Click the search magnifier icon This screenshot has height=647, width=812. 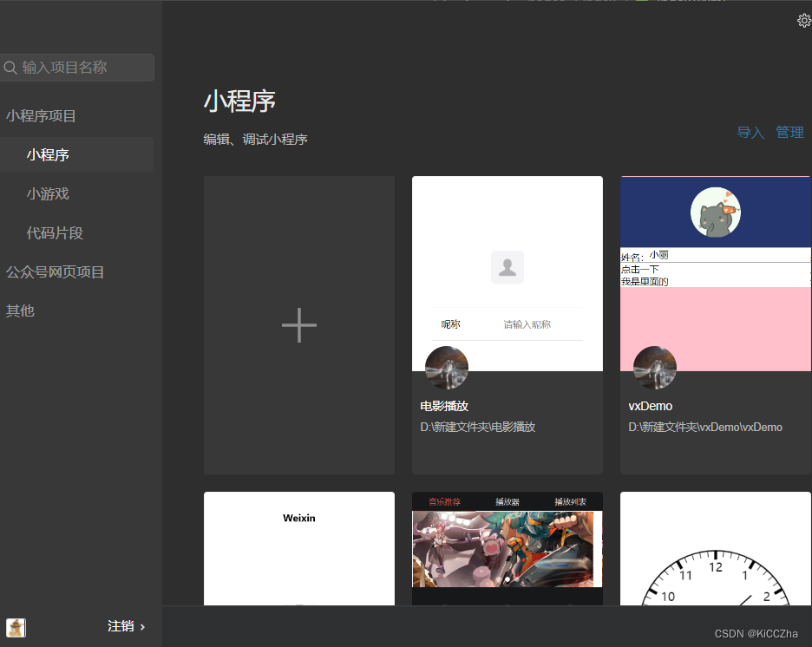pos(10,68)
